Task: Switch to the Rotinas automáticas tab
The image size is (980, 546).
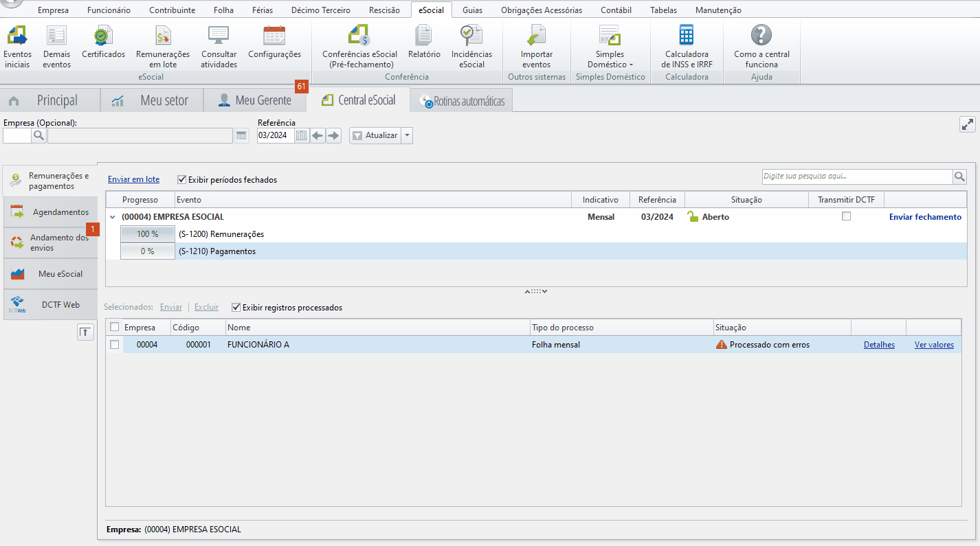Action: click(461, 102)
